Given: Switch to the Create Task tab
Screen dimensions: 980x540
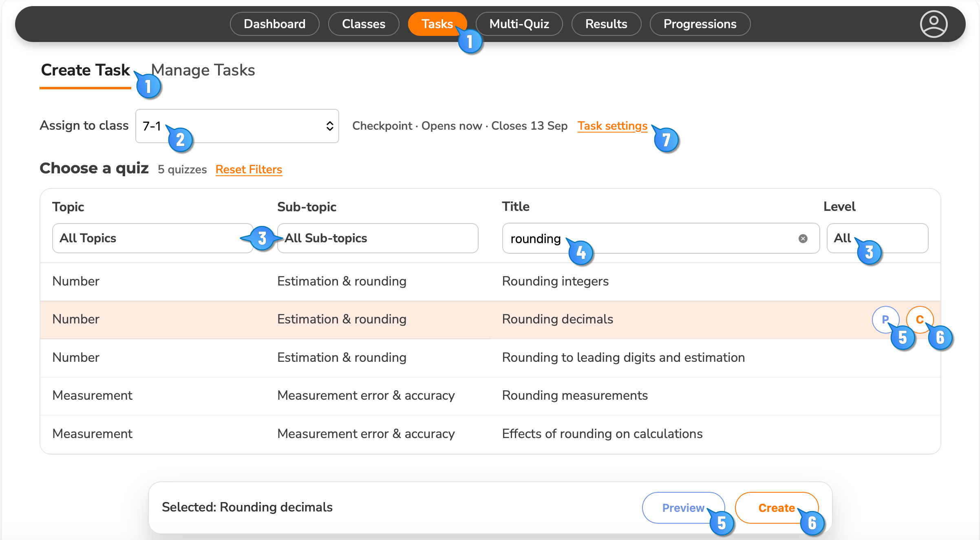Looking at the screenshot, I should (85, 70).
